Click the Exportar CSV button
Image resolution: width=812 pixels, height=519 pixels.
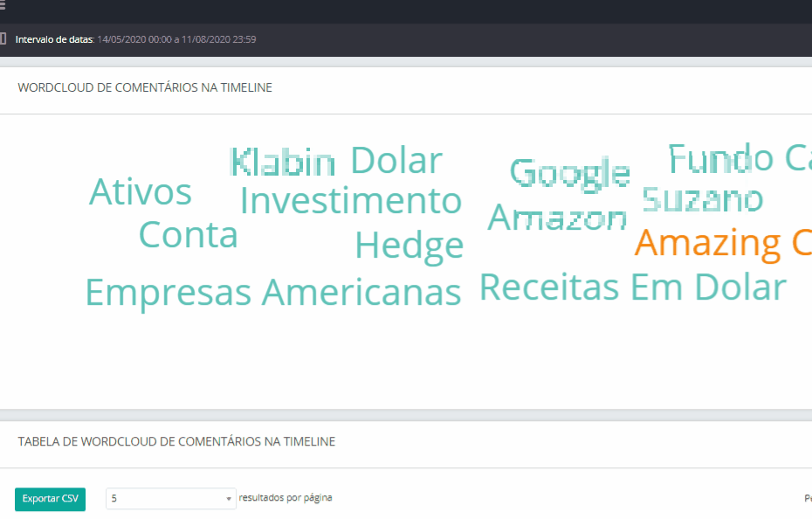51,499
